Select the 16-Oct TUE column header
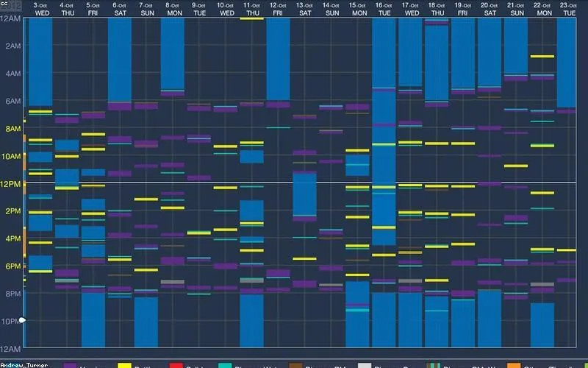588x368 pixels. point(384,9)
